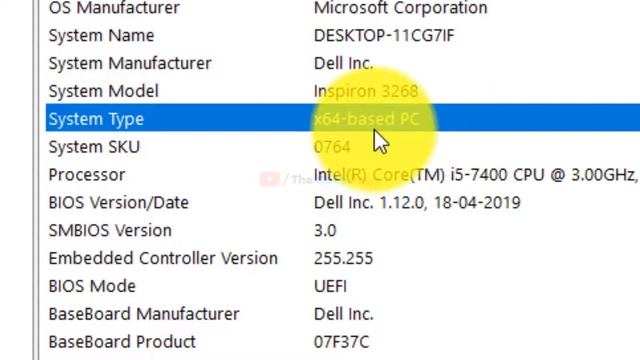
Task: Select the SMBIOS Version row
Action: coord(343,230)
